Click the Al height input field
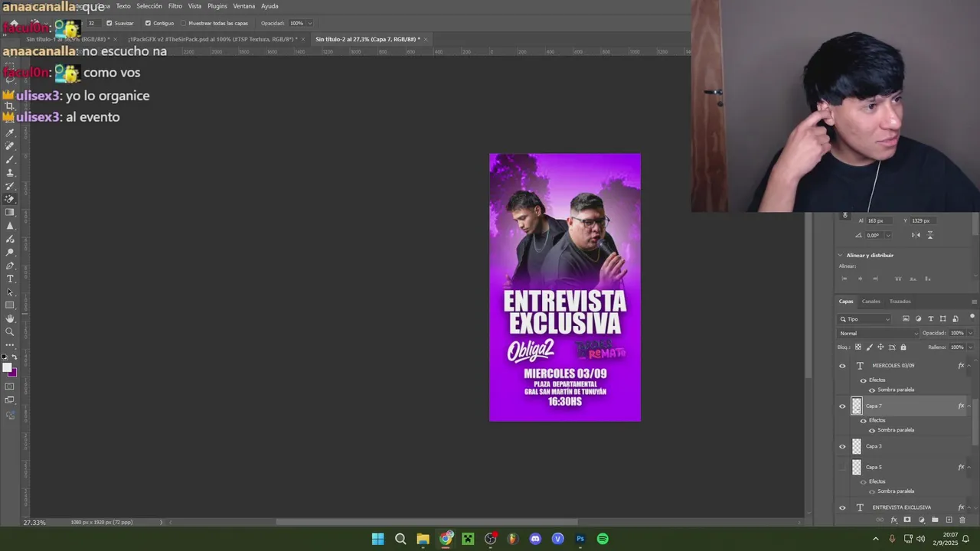Screen dimensions: 980x551 [880, 221]
